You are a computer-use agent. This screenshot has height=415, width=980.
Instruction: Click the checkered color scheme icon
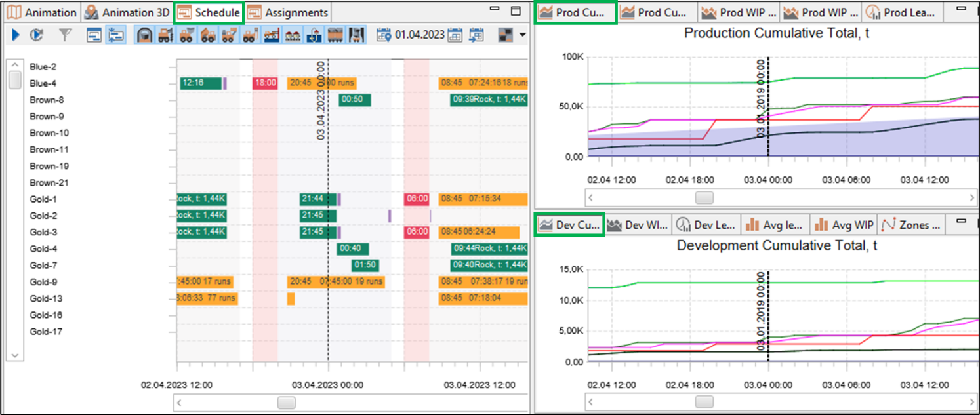pyautogui.click(x=506, y=35)
